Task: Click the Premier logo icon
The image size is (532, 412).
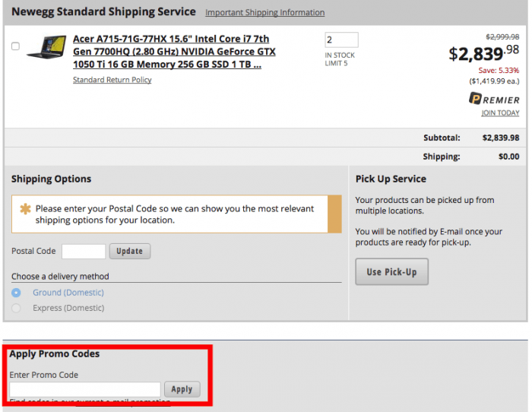Action: click(x=494, y=99)
